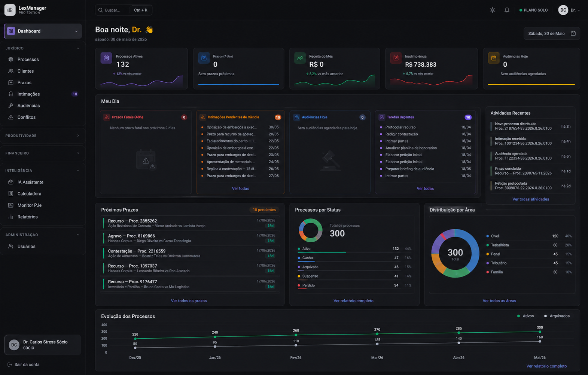Screen dimensions: 588x375
Task: Click Ver todos os prazos link
Action: (189, 301)
